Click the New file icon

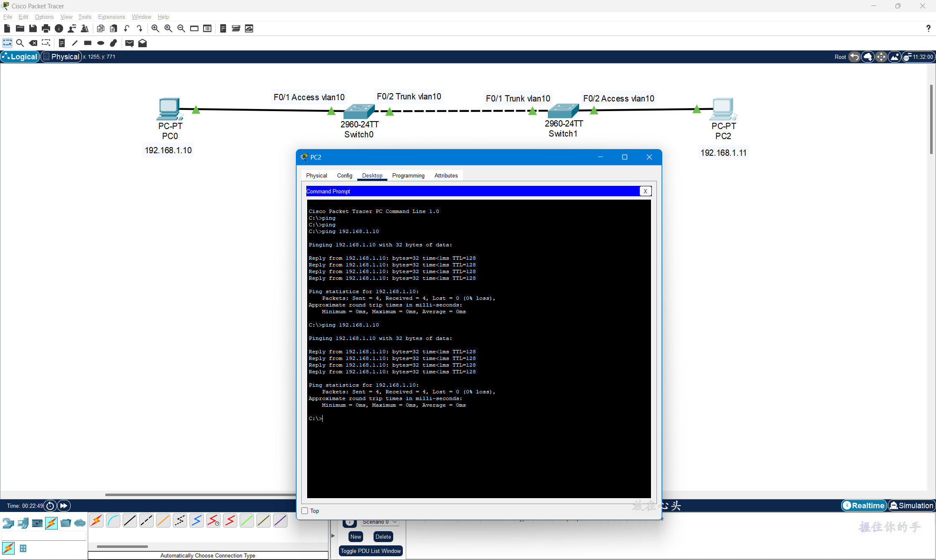click(7, 28)
